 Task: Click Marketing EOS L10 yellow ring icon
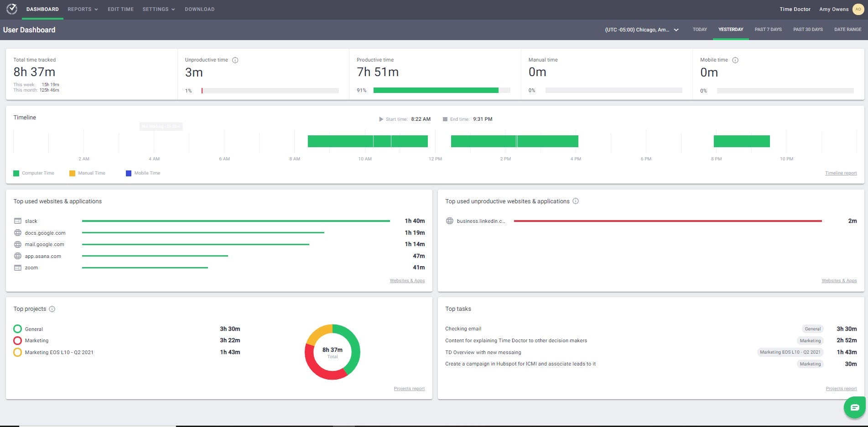(18, 352)
